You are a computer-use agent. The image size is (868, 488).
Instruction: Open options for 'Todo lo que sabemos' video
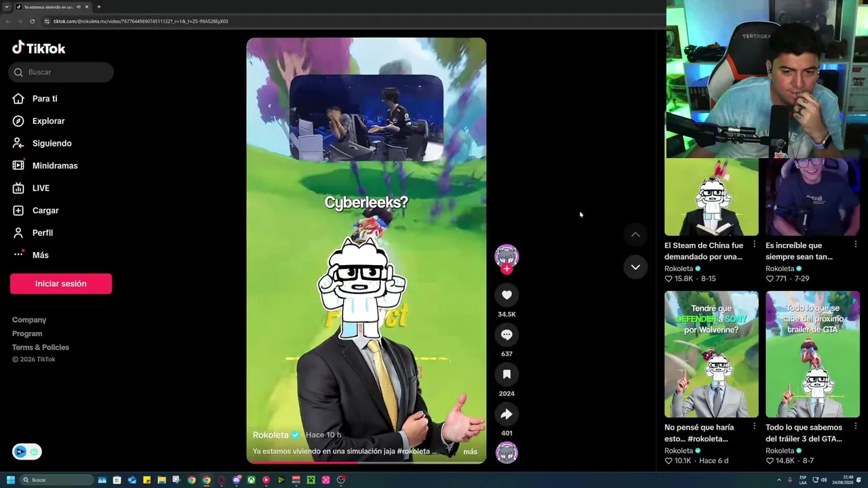tap(855, 426)
